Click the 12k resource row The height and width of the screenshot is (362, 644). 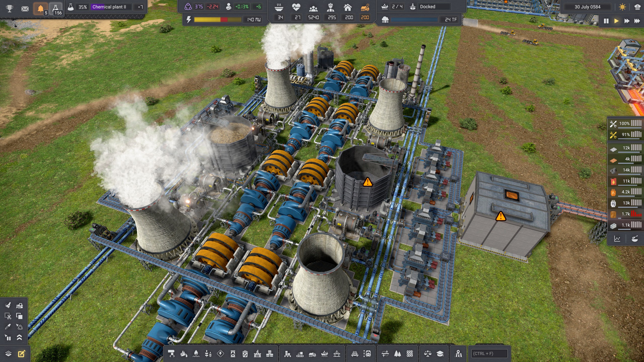tap(625, 148)
